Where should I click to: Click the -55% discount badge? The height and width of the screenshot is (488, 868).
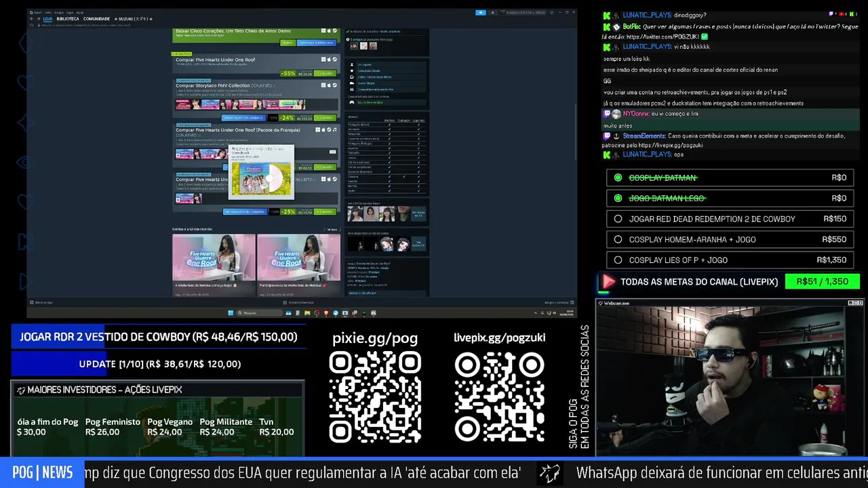tap(288, 73)
